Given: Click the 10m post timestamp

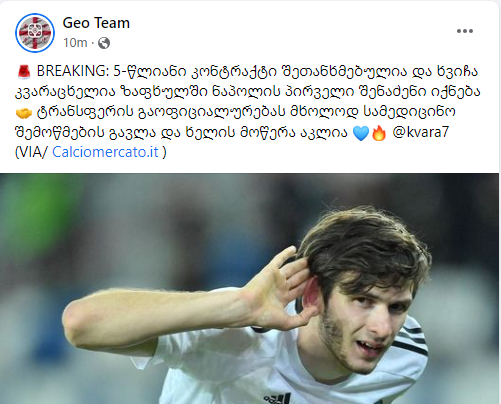Looking at the screenshot, I should pyautogui.click(x=75, y=43).
